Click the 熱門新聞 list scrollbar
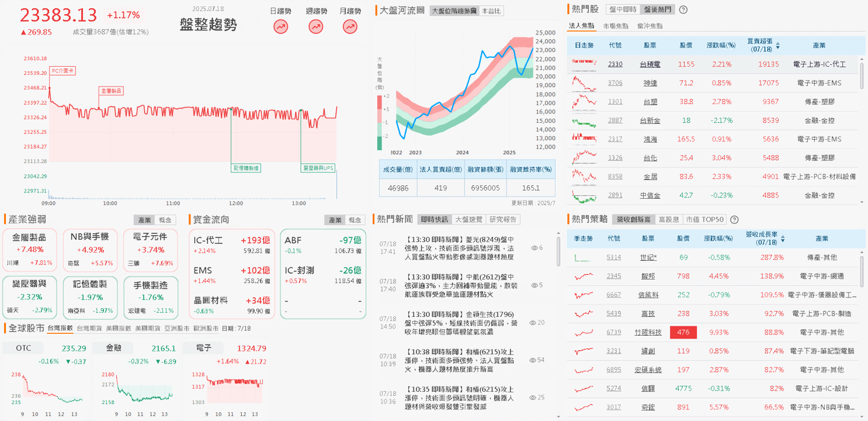This screenshot has width=868, height=421. click(x=559, y=251)
